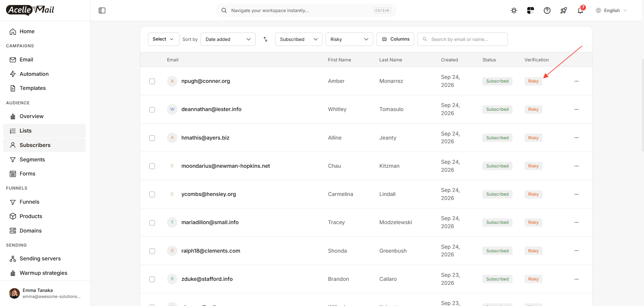Open row actions for moondarius@newman-hopkins.net

[576, 166]
